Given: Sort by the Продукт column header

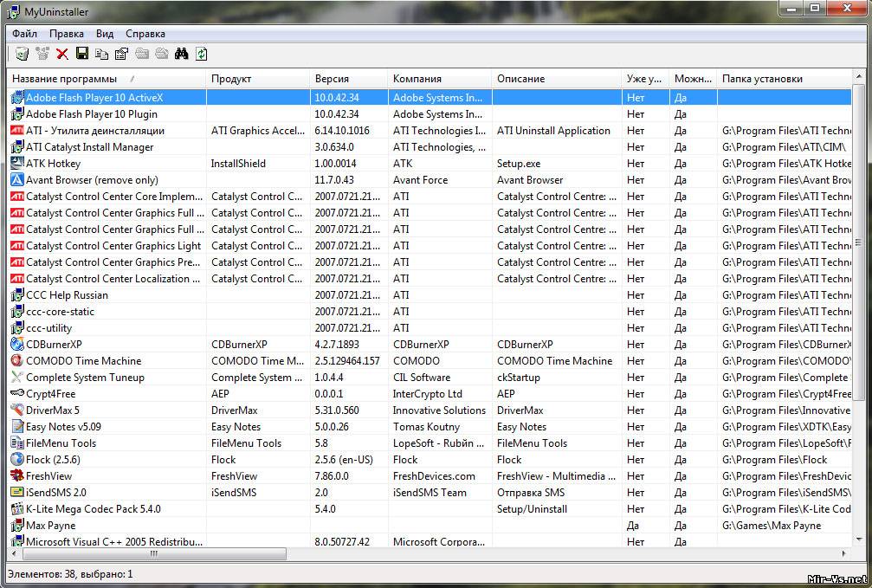Looking at the screenshot, I should pyautogui.click(x=258, y=79).
